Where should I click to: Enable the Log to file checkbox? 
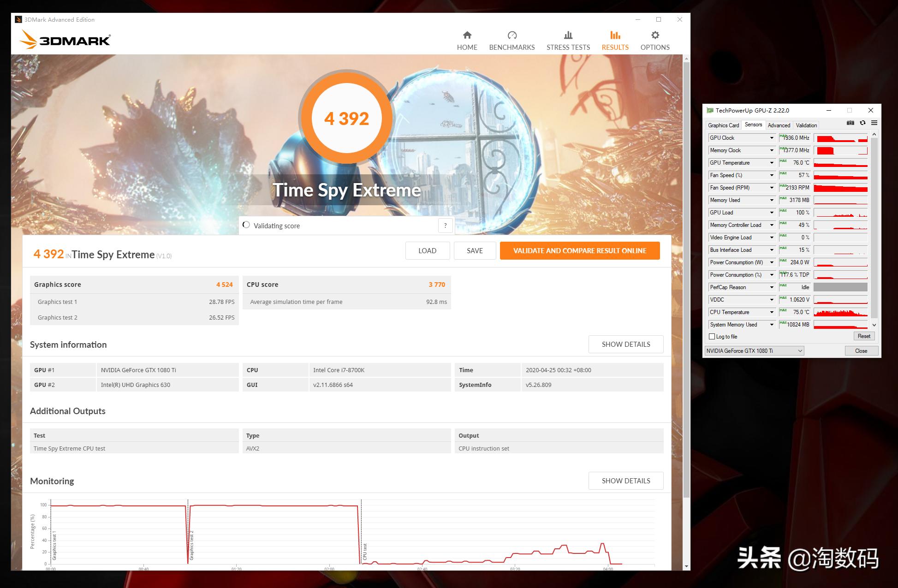(x=712, y=336)
